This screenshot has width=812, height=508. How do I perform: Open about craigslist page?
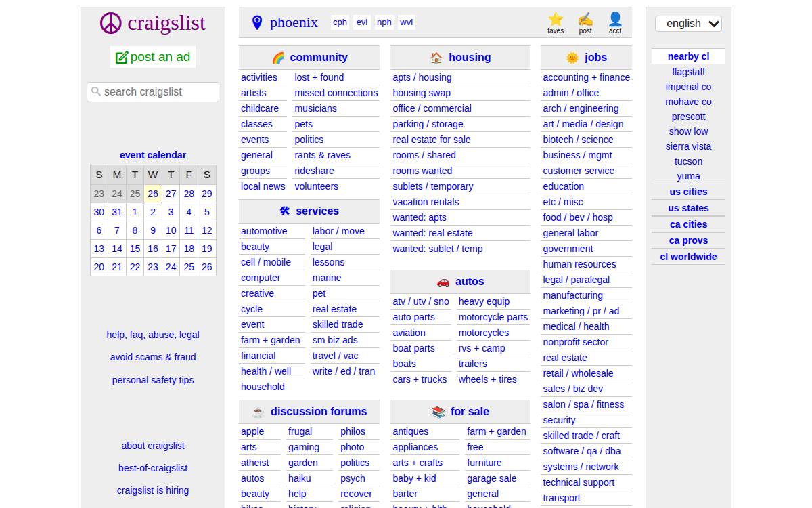coord(153,446)
